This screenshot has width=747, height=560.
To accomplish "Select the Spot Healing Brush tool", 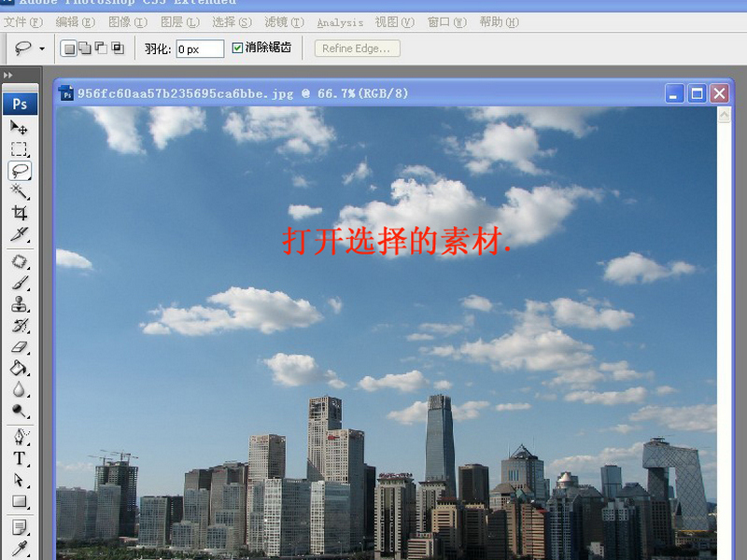I will (x=19, y=261).
